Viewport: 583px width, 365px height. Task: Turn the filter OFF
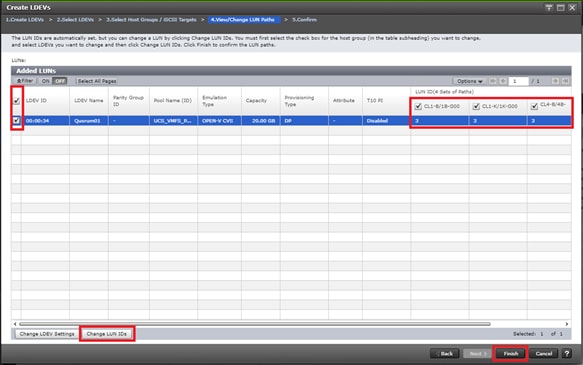(59, 81)
